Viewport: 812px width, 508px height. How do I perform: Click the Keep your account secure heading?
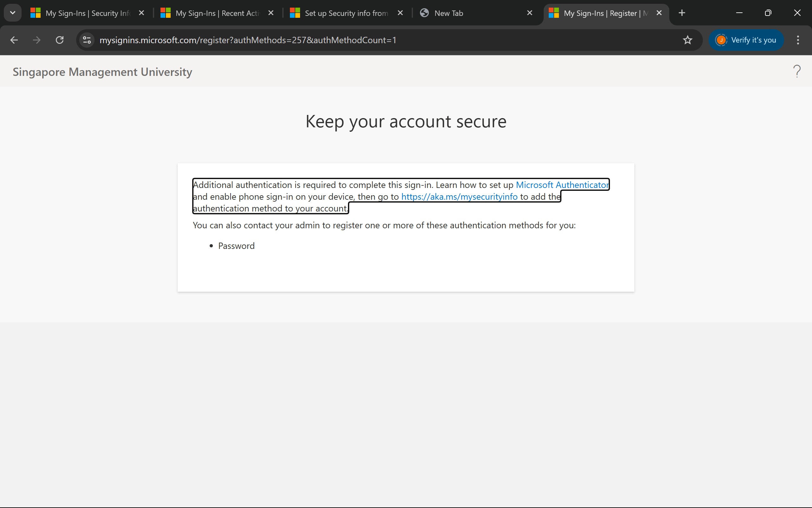406,121
